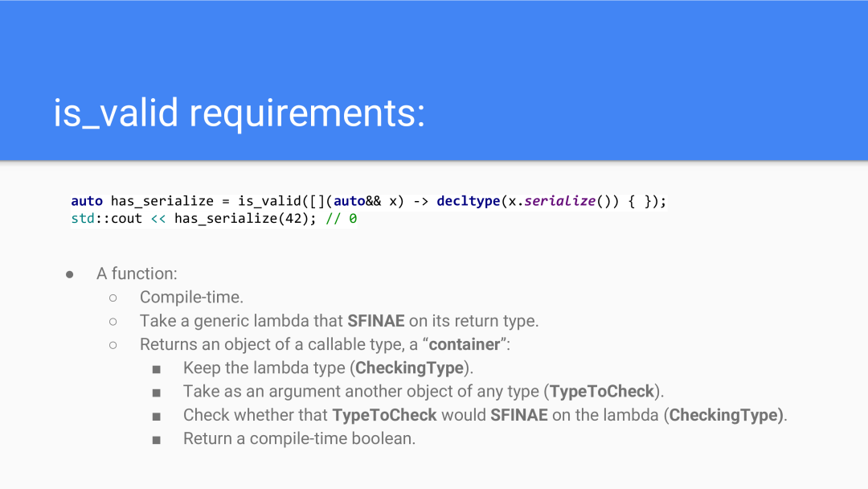The image size is (868, 489).
Task: Click "TypeToCheck" in the "Take as an argument" line
Action: (x=602, y=392)
